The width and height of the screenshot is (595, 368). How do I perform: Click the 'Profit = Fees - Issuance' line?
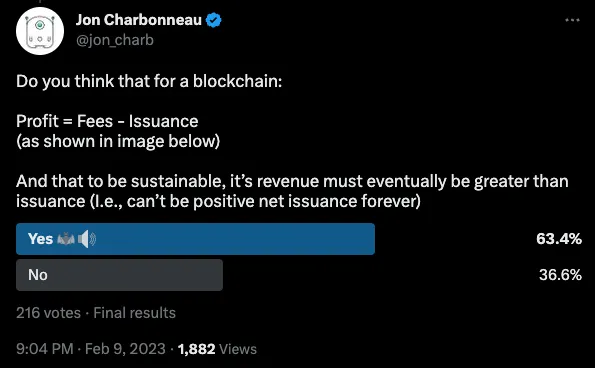107,121
